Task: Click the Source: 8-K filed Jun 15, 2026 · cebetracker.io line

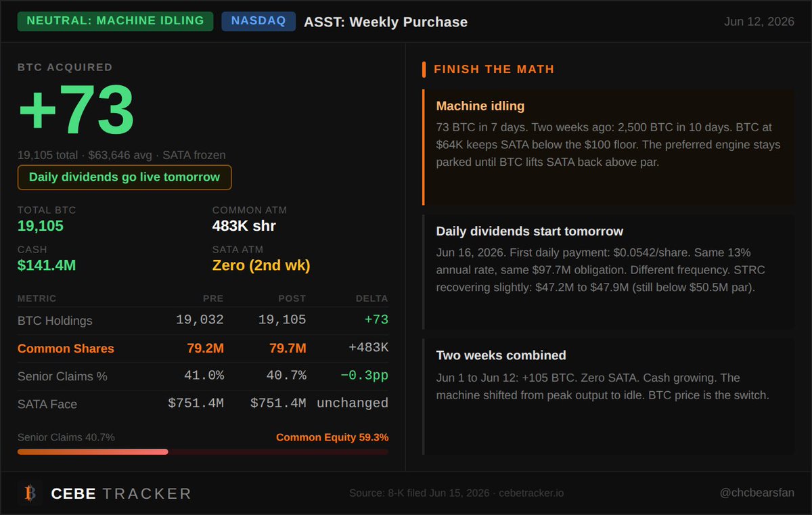Action: pos(456,493)
